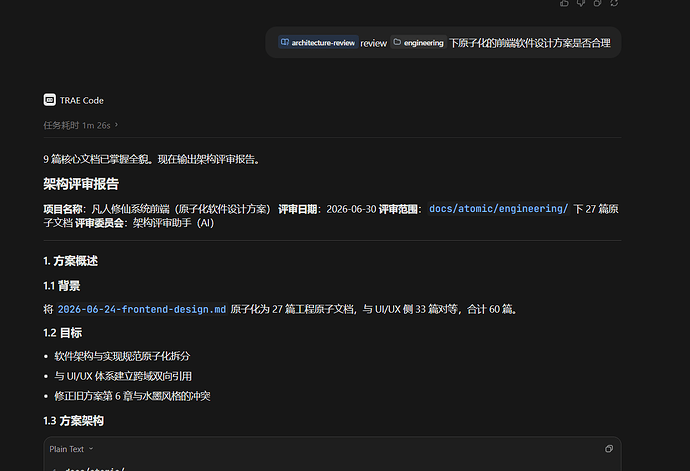Viewport: 690px width, 471px height.
Task: Click the engineering folder tag
Action: tap(418, 42)
